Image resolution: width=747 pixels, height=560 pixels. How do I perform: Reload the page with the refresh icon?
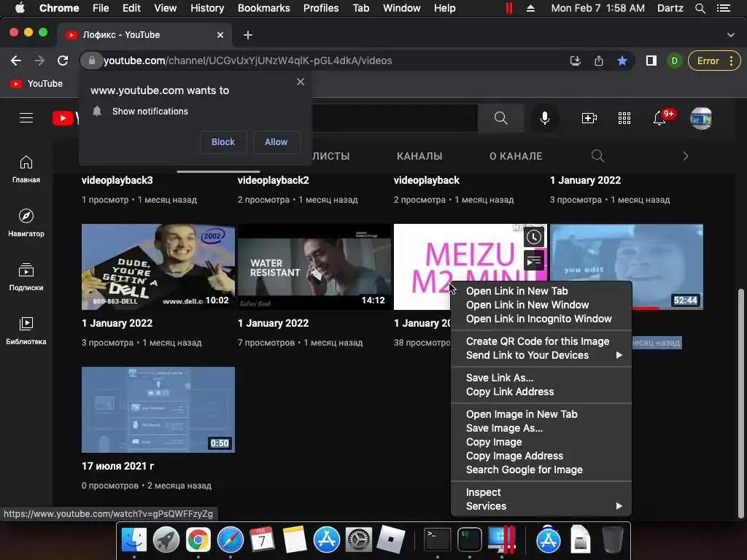point(63,61)
